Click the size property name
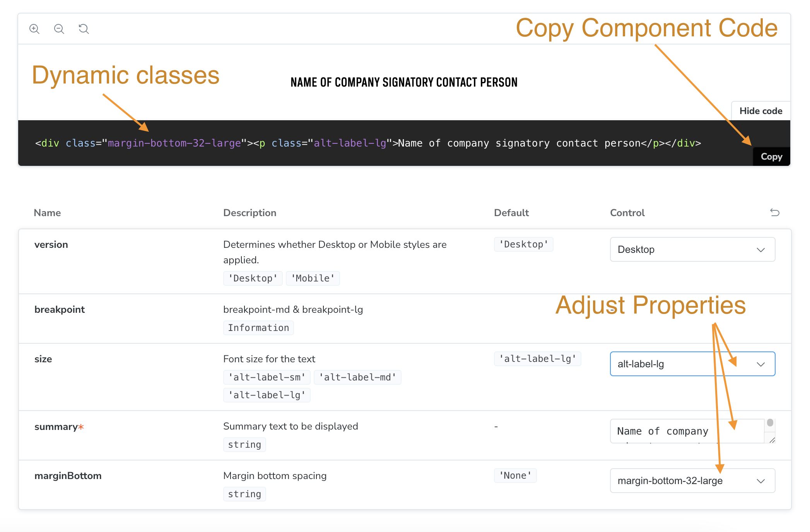810x532 pixels. 43,359
